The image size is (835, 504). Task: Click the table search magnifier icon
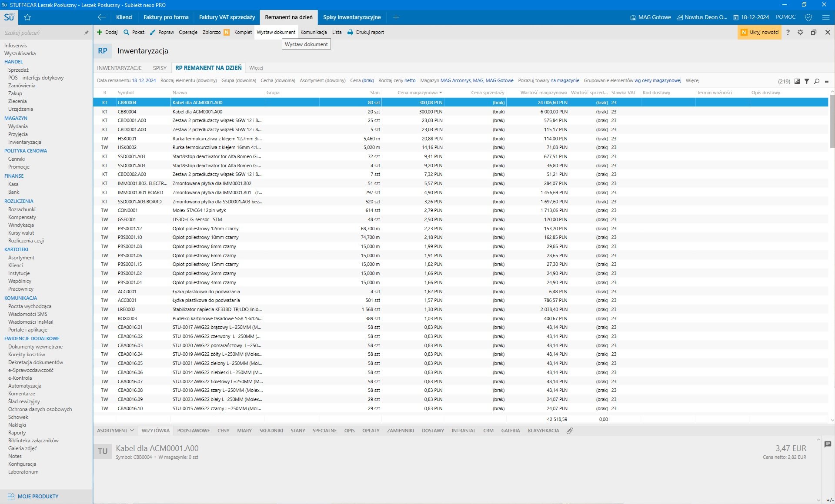coord(817,81)
